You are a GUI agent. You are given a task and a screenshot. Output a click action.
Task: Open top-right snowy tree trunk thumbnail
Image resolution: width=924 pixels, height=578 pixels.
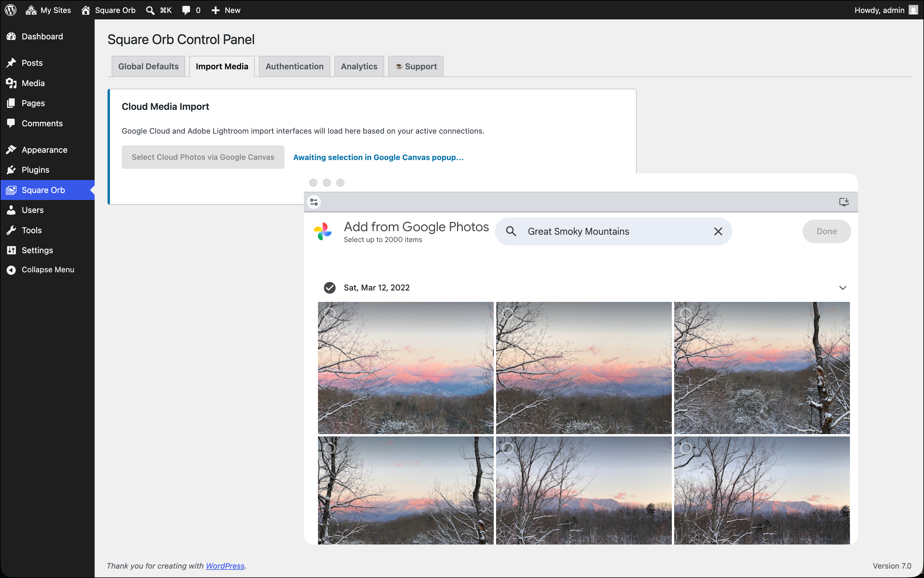pyautogui.click(x=762, y=368)
